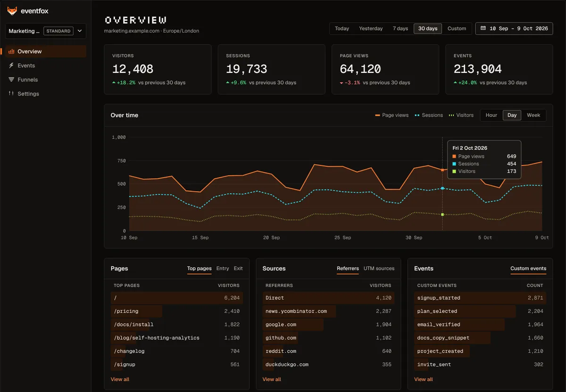Open Settings in the sidebar
This screenshot has height=392, width=566.
point(46,94)
